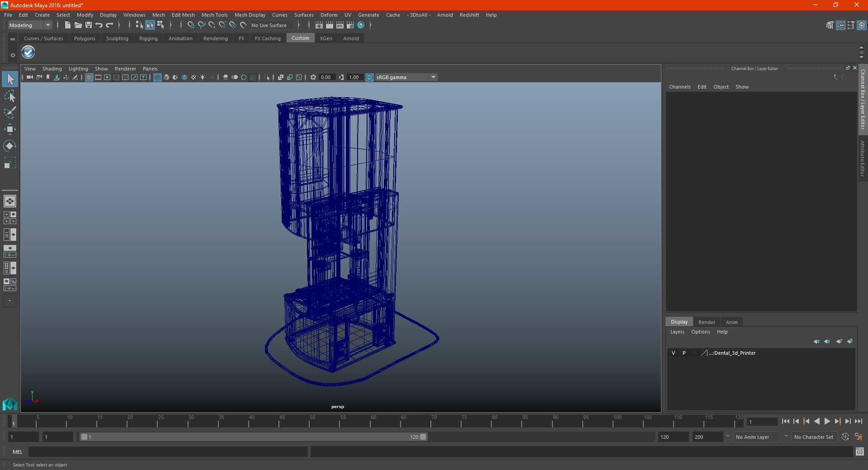Open the Channels menu in Channel Box
868x470 pixels.
tap(680, 87)
